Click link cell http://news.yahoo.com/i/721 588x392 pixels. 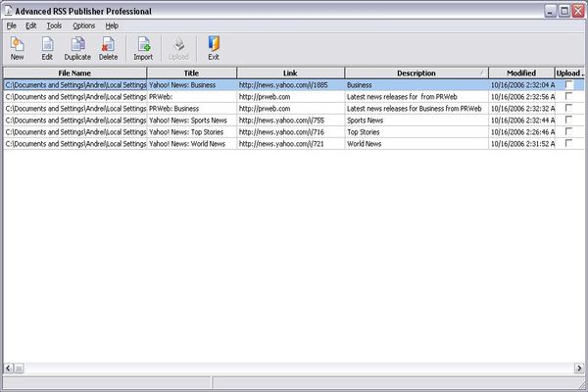(291, 144)
